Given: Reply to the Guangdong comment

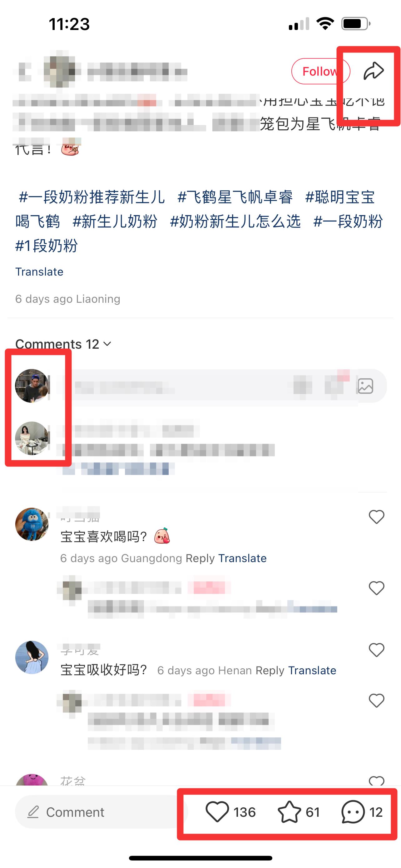Looking at the screenshot, I should click(x=200, y=558).
